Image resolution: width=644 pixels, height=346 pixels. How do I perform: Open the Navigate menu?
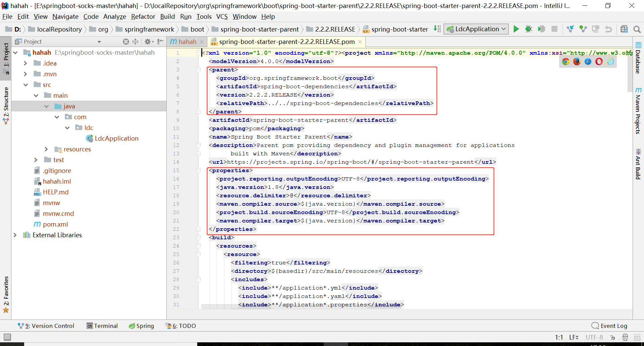click(x=65, y=16)
